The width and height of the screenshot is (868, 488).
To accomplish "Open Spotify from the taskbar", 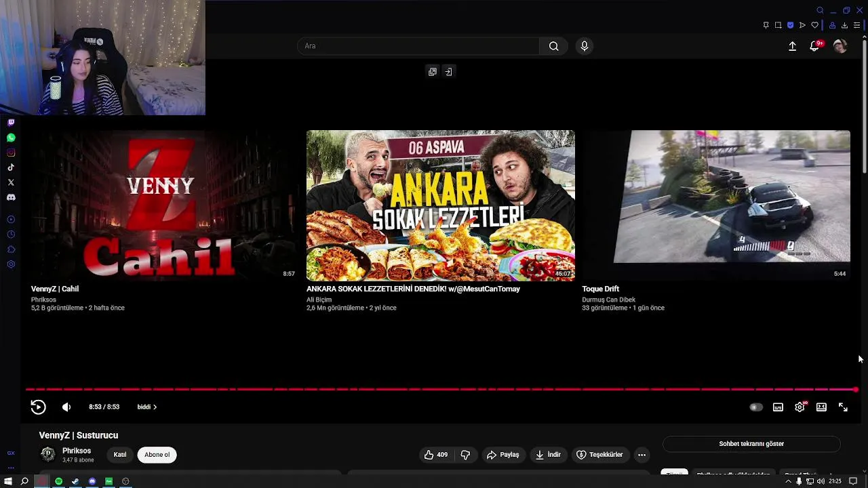I will (59, 481).
